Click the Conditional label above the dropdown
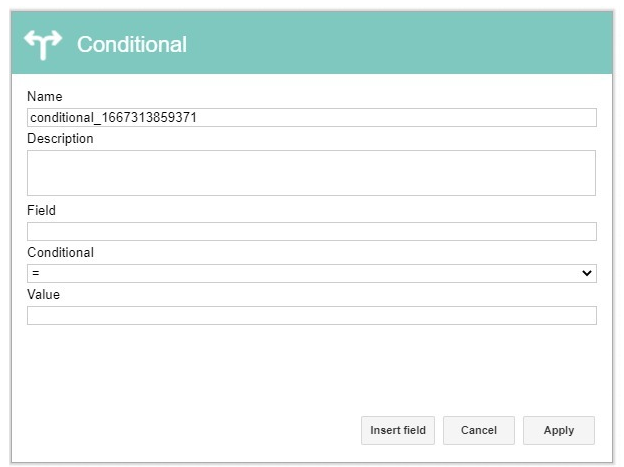This screenshot has width=624, height=467. pyautogui.click(x=60, y=252)
